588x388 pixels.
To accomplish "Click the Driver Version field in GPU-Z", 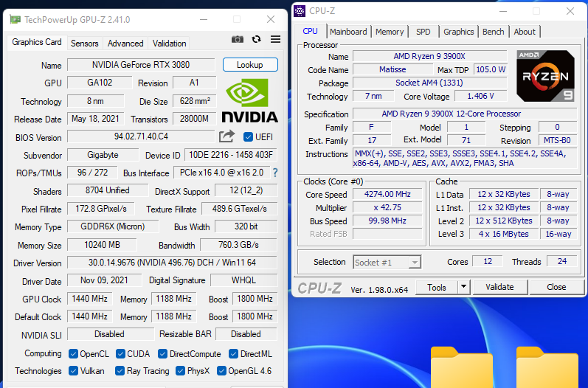I will pyautogui.click(x=172, y=263).
